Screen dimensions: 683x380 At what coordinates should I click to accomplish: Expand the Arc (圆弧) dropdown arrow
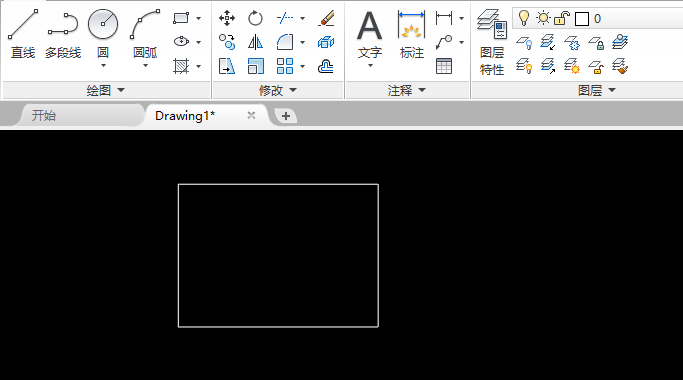(145, 66)
